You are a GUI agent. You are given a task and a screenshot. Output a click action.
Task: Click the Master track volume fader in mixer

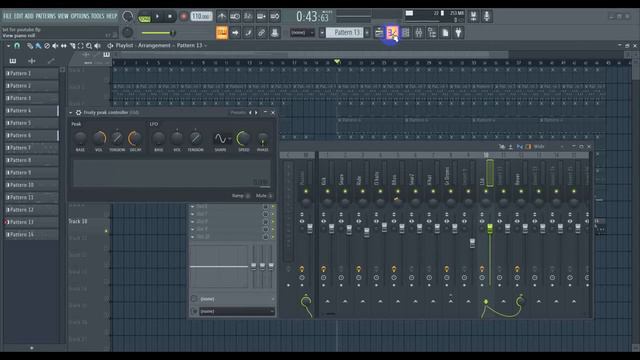tap(310, 229)
